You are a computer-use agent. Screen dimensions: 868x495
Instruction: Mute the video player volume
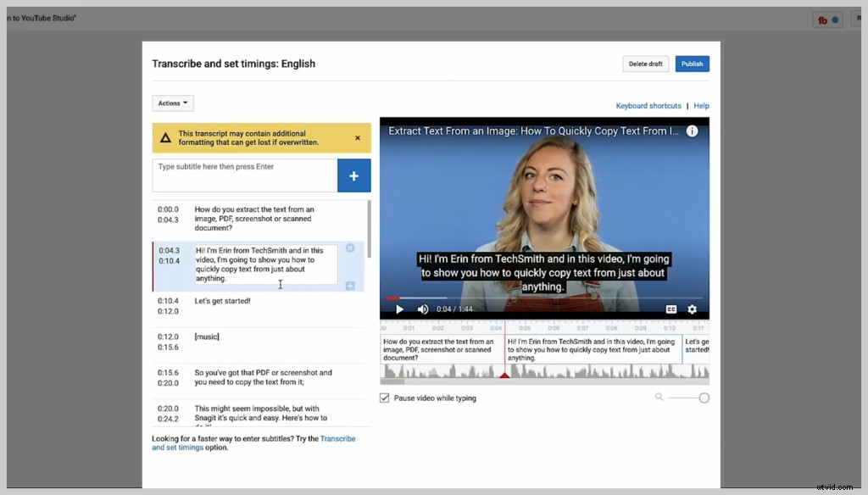pyautogui.click(x=422, y=309)
